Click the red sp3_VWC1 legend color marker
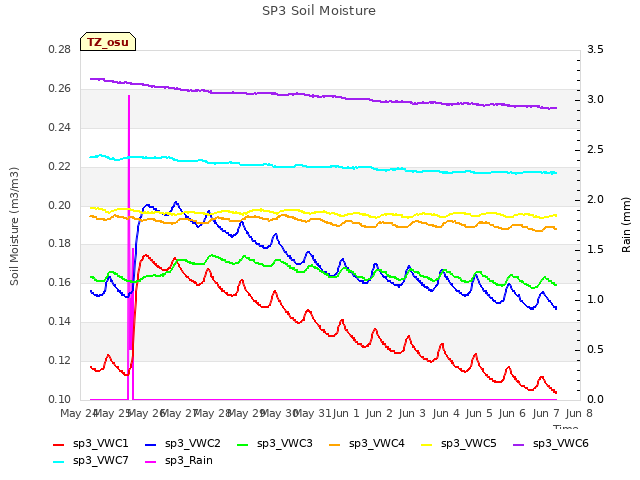 click(59, 444)
